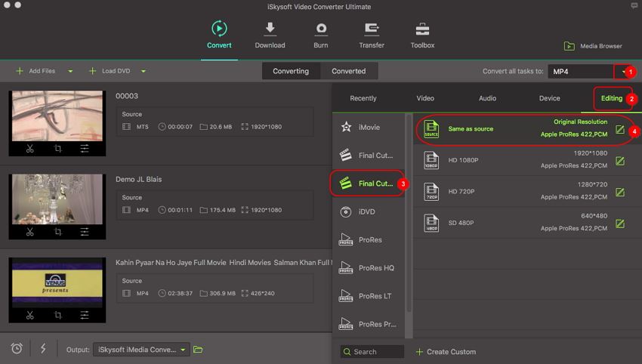Screen dimensions: 642x364
Task: Toggle high speed conversion lightning icon
Action: tap(43, 348)
